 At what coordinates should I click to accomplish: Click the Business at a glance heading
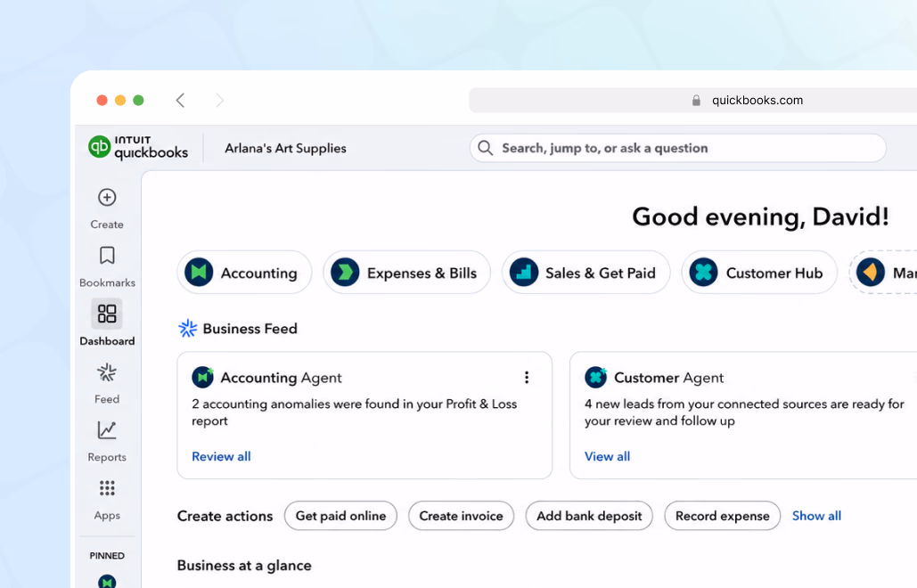(244, 565)
